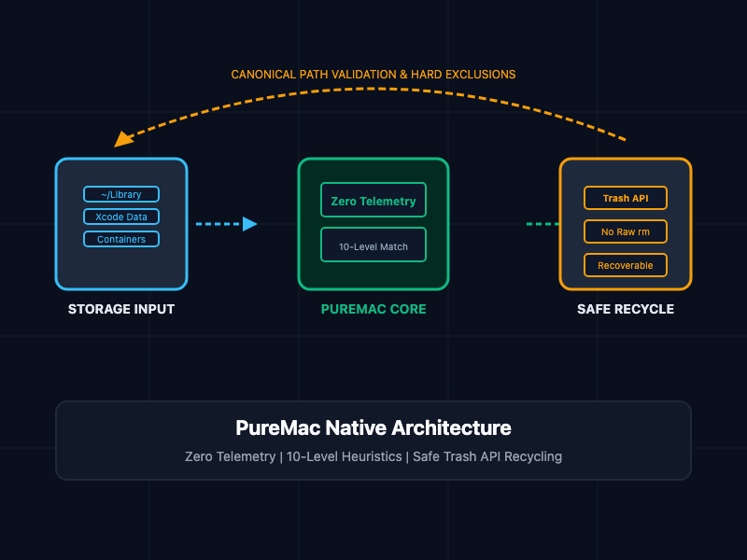The image size is (747, 560).
Task: Click the PureMac Native Architecture title
Action: [x=373, y=427]
